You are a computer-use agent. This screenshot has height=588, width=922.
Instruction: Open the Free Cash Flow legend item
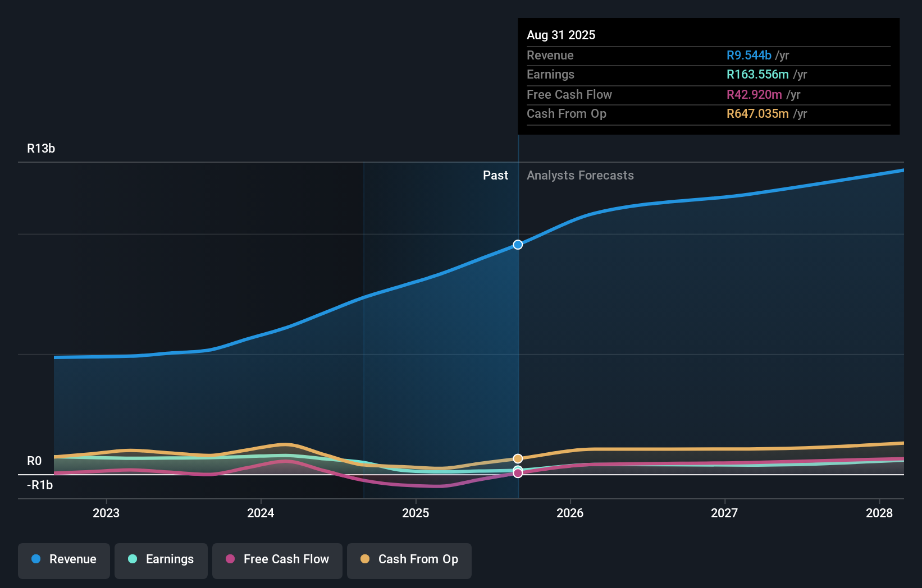click(x=277, y=559)
